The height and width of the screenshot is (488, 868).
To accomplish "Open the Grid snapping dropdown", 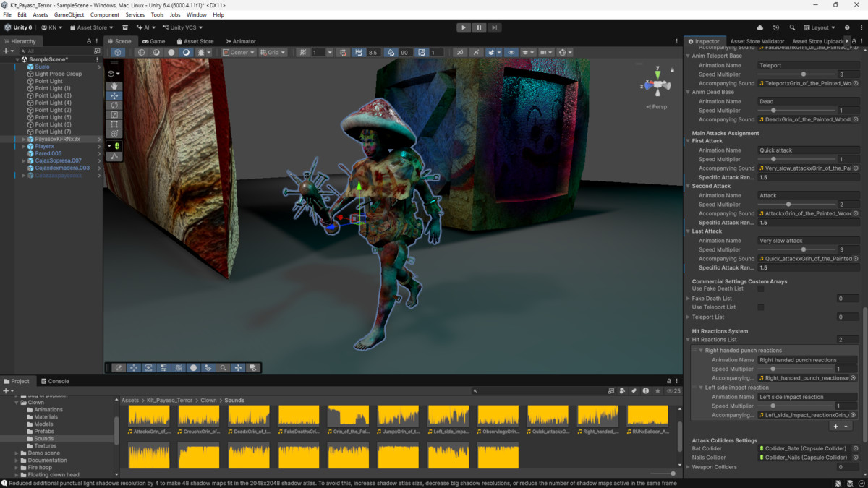I will [x=273, y=53].
